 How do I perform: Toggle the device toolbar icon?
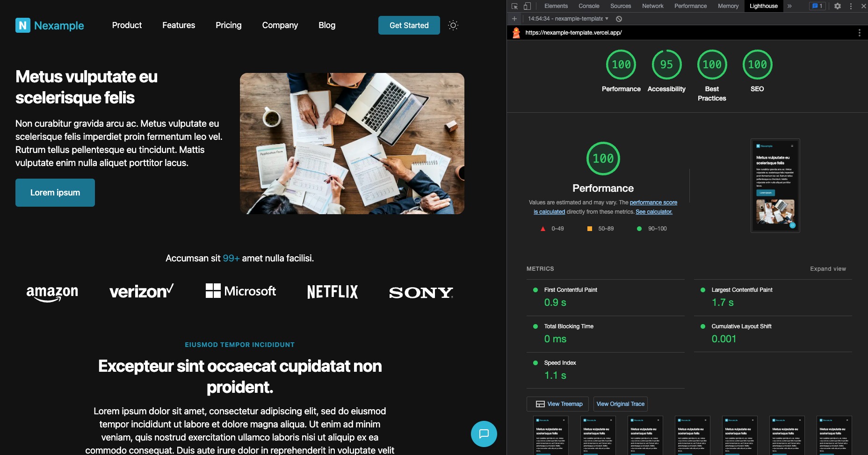(x=527, y=6)
